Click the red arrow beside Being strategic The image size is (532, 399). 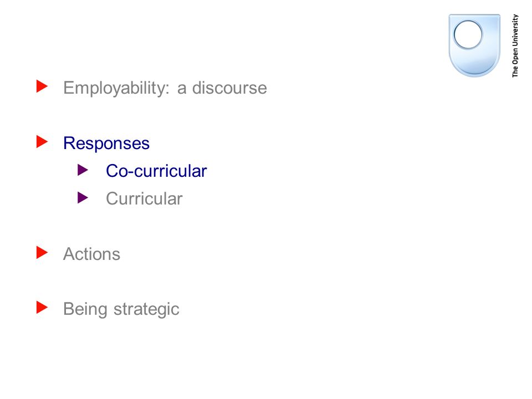42,308
